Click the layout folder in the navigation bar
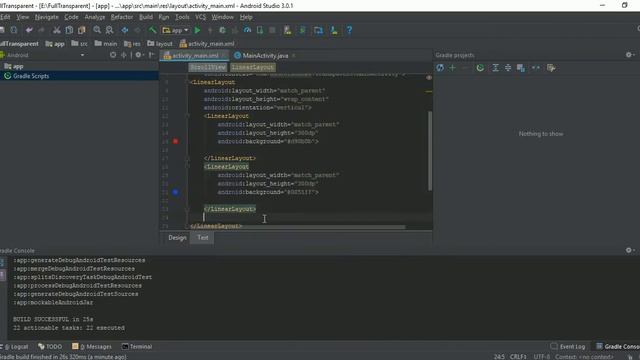This screenshot has height=360, width=640. [x=160, y=44]
